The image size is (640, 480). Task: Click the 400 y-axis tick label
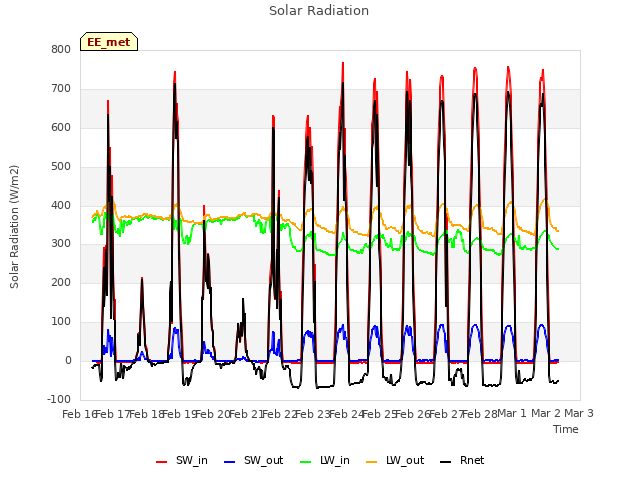click(61, 205)
